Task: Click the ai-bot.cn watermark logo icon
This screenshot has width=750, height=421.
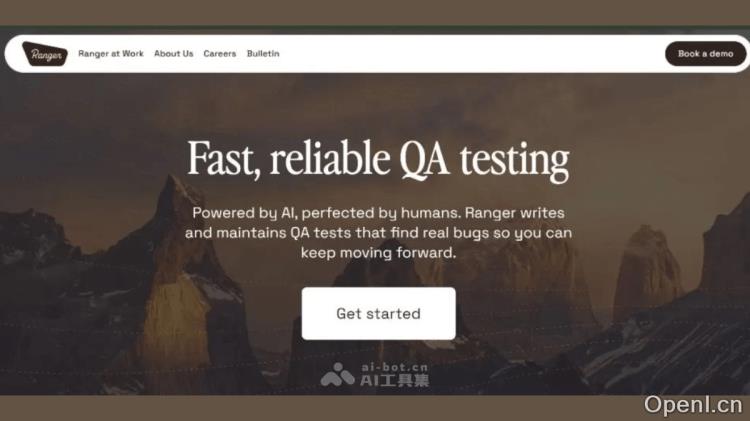Action: [338, 375]
